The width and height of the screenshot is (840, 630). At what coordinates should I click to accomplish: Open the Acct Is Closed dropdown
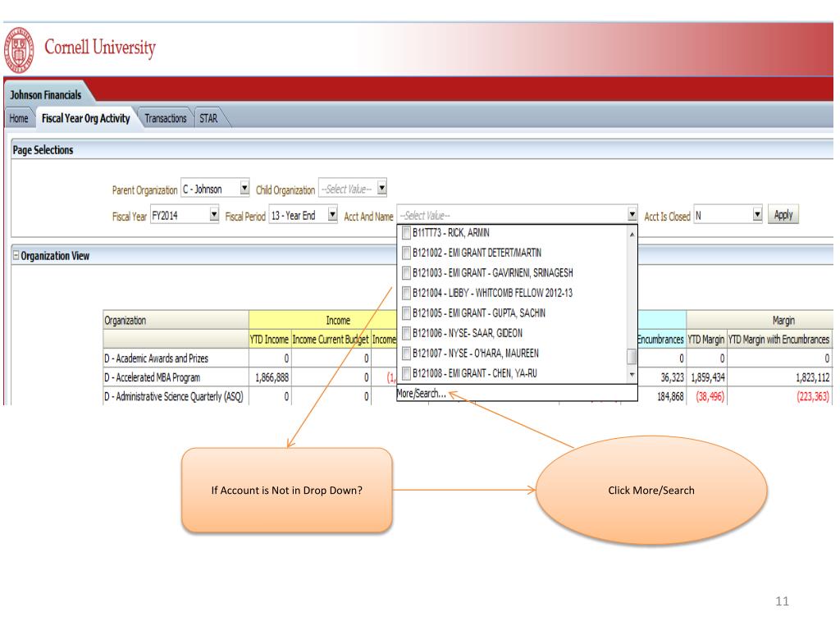tap(757, 215)
